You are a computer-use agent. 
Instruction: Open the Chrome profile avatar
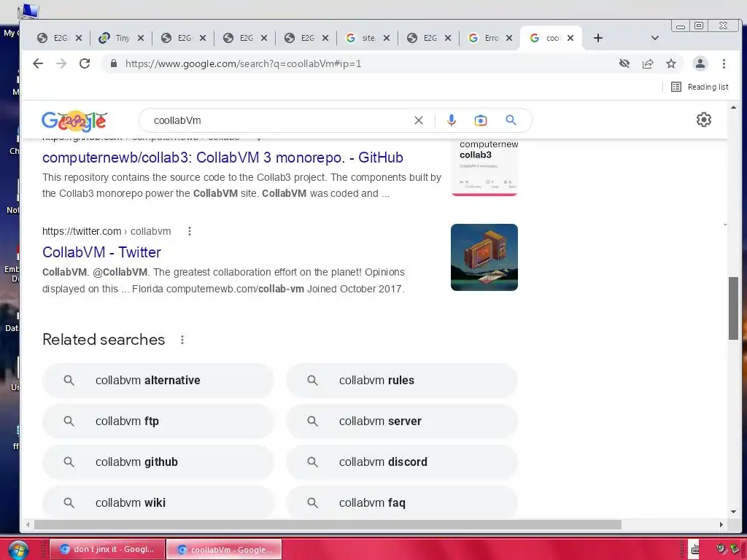[700, 63]
